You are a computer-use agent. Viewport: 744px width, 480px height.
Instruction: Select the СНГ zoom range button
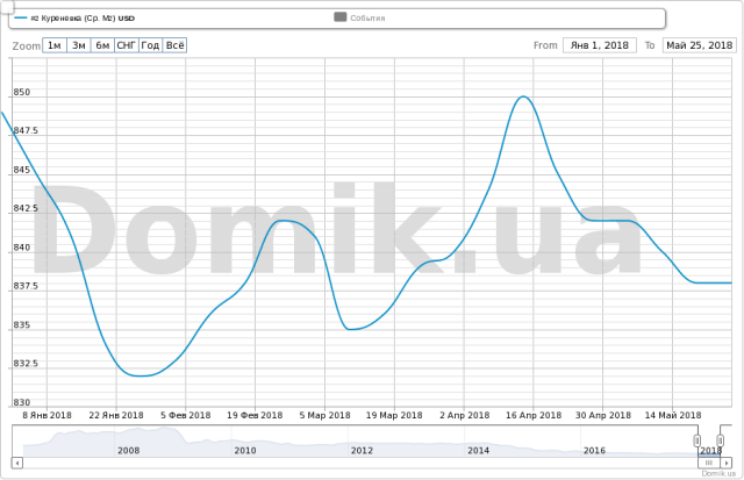click(x=127, y=46)
